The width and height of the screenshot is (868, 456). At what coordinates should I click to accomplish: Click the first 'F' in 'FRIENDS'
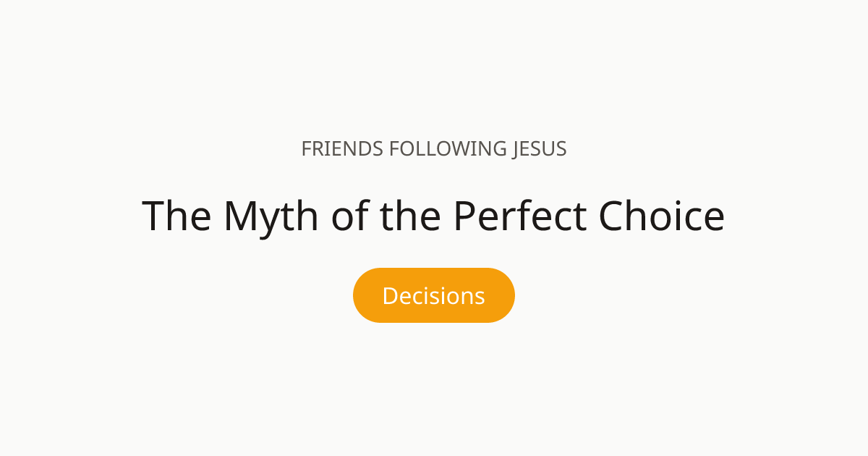click(x=305, y=149)
